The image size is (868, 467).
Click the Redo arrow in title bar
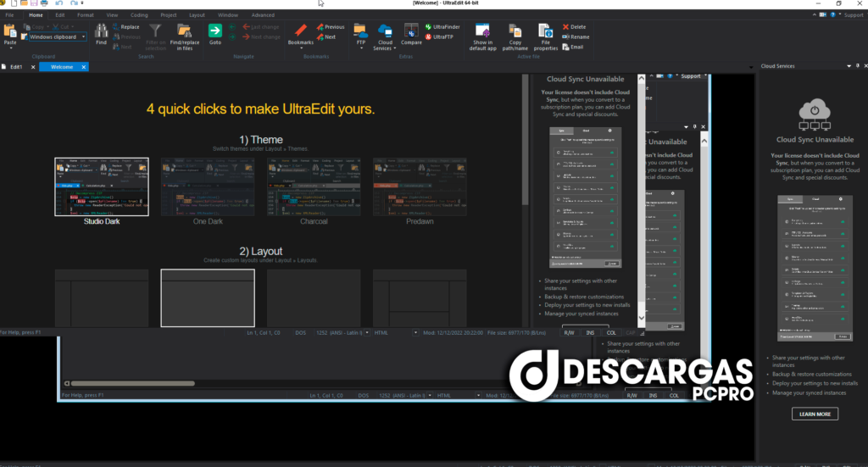[74, 3]
